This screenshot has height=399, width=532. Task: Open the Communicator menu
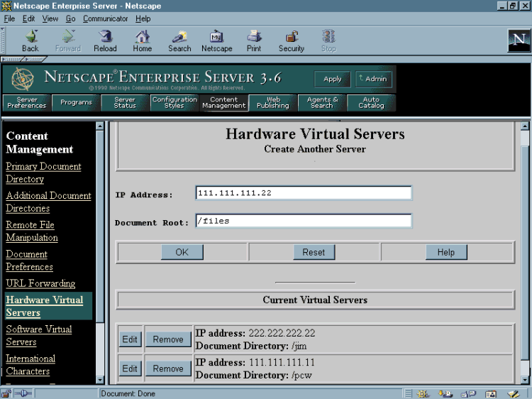[105, 18]
